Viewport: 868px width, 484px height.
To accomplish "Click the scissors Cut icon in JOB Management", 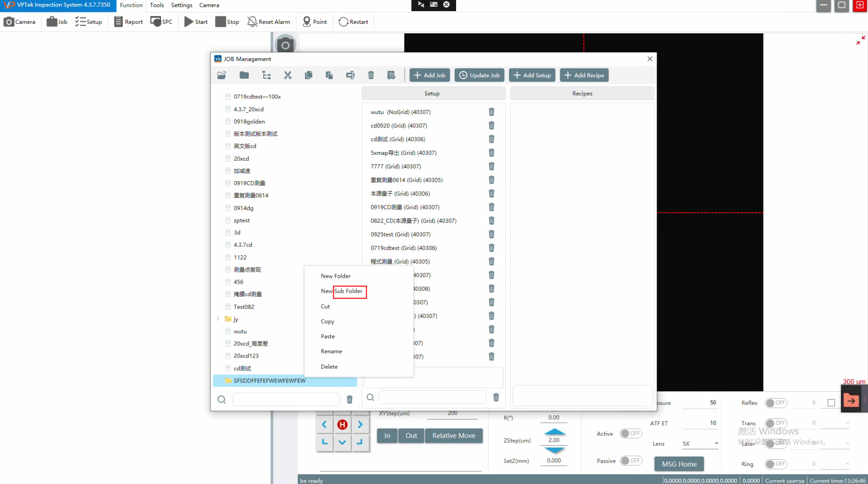I will click(288, 75).
